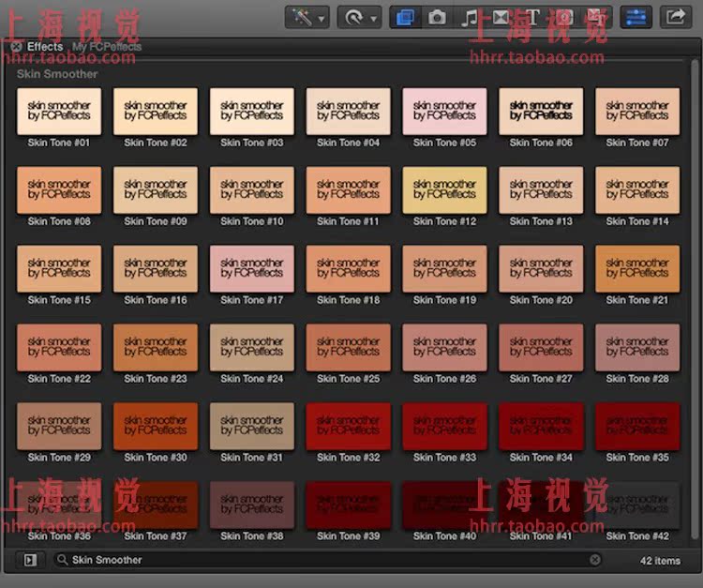703x588 pixels.
Task: Click the Effects panel title
Action: pyautogui.click(x=45, y=47)
